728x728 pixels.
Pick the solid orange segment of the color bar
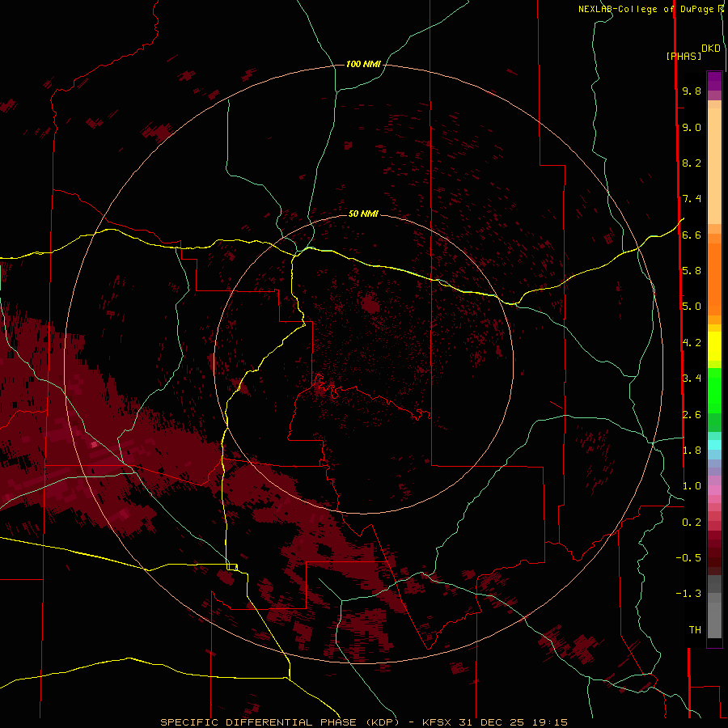714,279
